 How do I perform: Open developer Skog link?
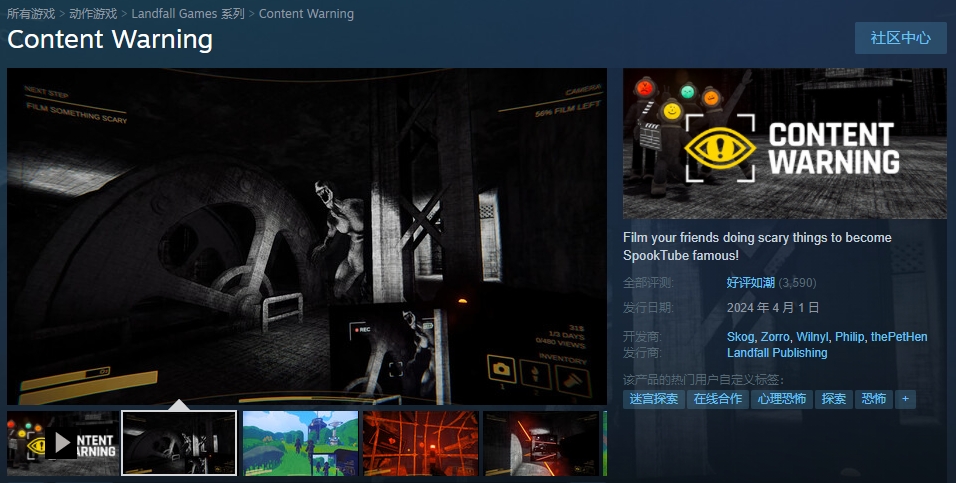point(740,337)
